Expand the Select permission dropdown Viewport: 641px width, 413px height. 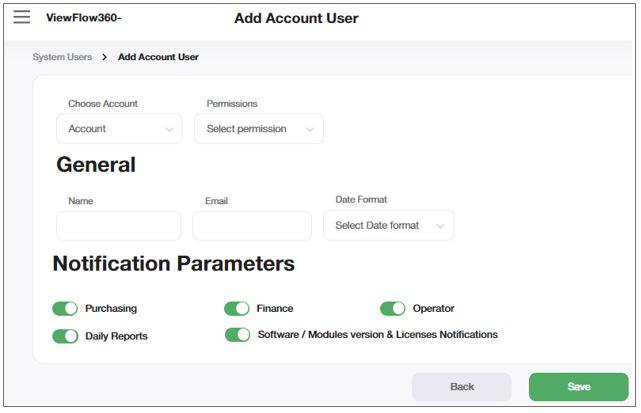point(258,128)
